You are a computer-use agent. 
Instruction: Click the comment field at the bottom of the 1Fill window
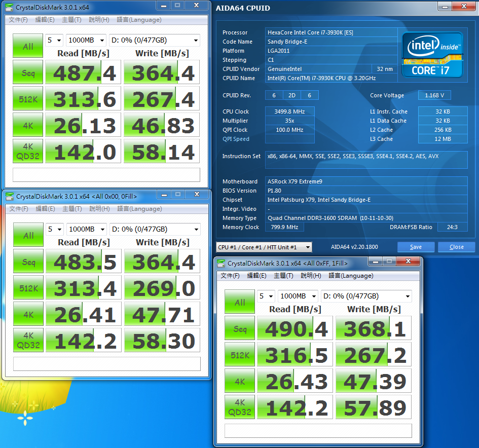coord(318,431)
